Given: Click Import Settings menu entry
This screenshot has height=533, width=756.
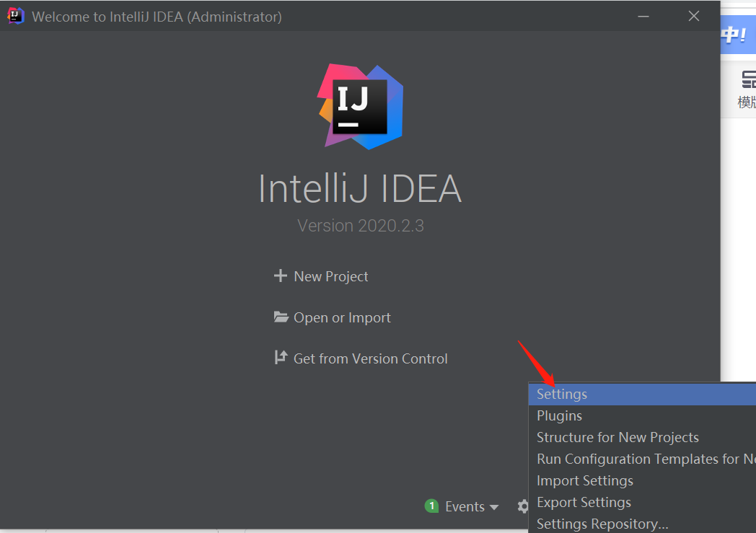Looking at the screenshot, I should 584,480.
